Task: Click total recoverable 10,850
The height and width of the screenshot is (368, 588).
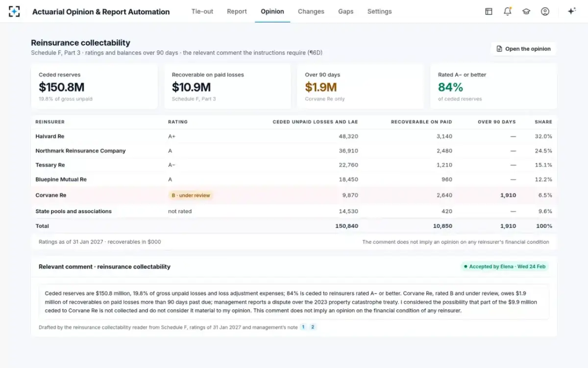Action: point(442,226)
